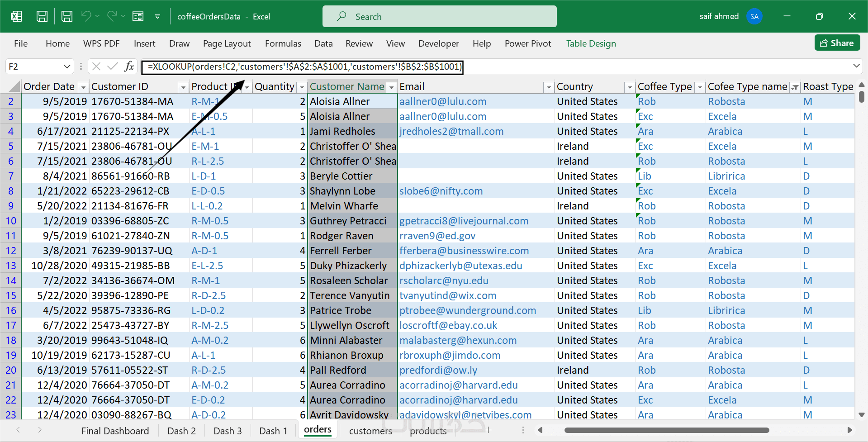Open the WPS PDF tab
This screenshot has height=442, width=868.
click(x=101, y=43)
